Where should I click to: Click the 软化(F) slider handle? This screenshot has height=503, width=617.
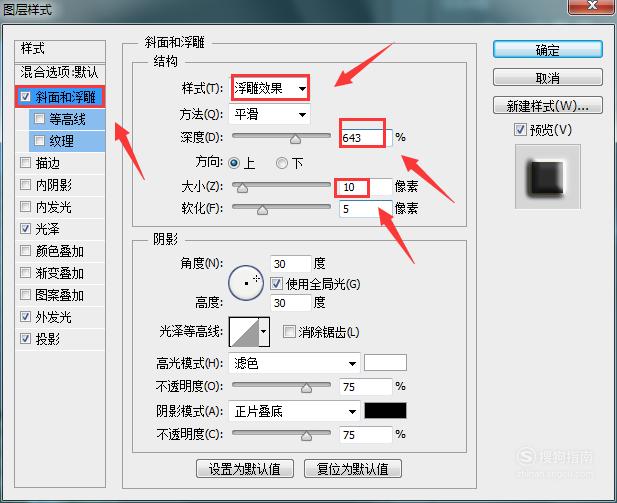click(x=262, y=210)
